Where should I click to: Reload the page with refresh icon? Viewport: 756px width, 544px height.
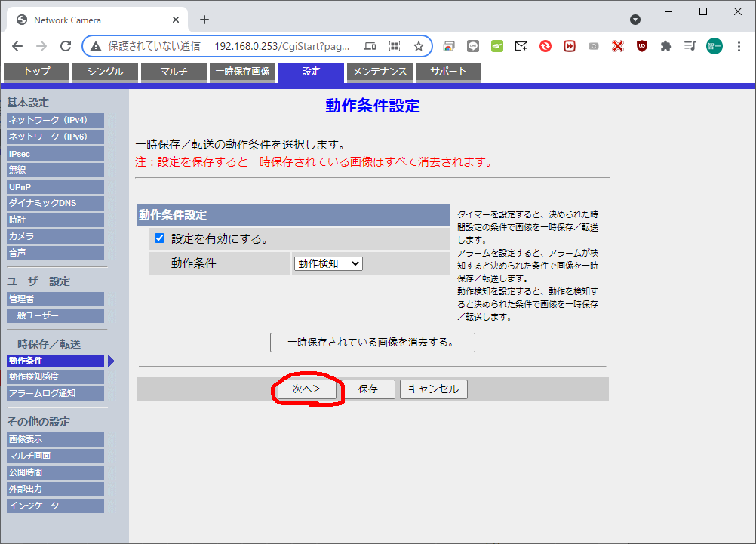[x=66, y=46]
